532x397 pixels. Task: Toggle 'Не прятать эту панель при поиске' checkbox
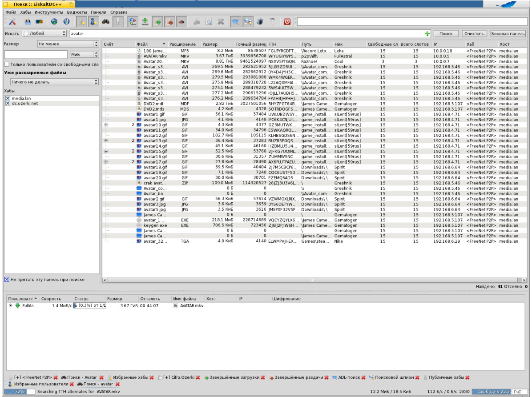(7, 280)
